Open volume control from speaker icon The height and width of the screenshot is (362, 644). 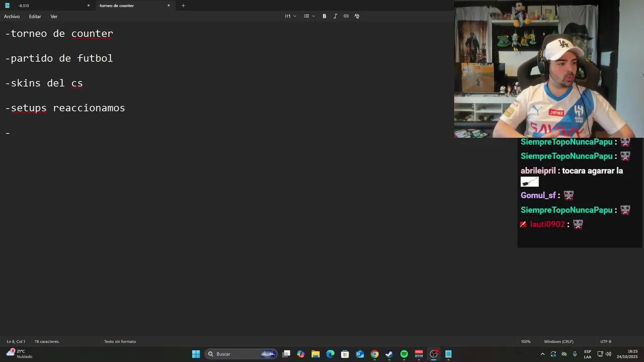(x=608, y=354)
